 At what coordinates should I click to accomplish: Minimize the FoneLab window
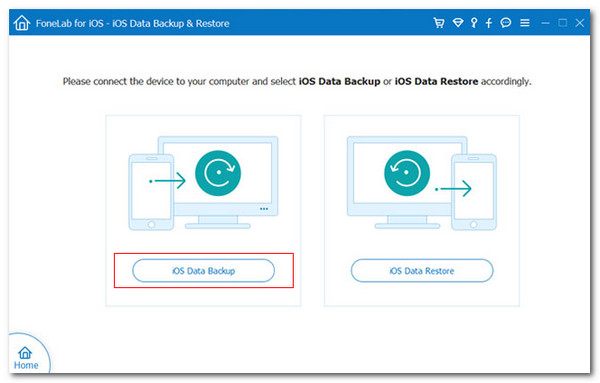[545, 23]
